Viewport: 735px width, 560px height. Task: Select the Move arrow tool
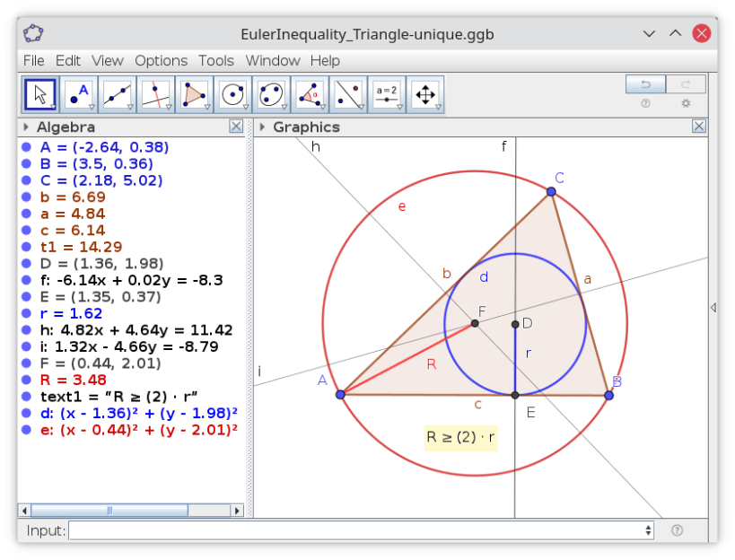coord(40,94)
